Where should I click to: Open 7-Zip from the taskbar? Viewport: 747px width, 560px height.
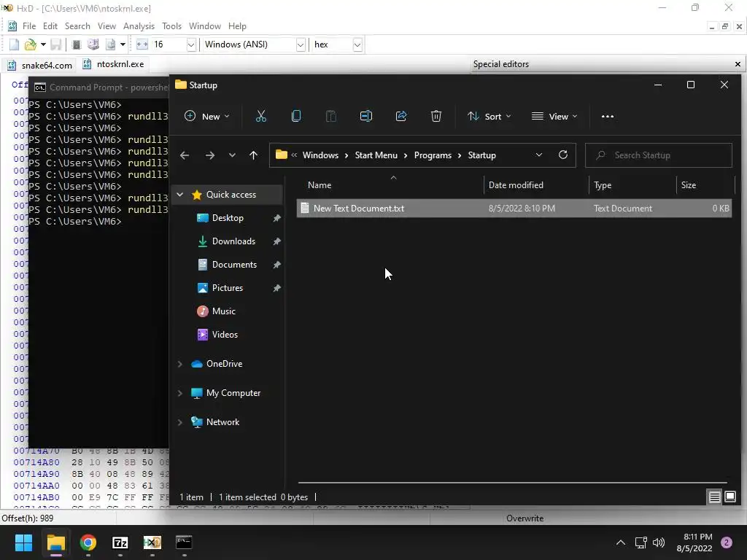120,542
